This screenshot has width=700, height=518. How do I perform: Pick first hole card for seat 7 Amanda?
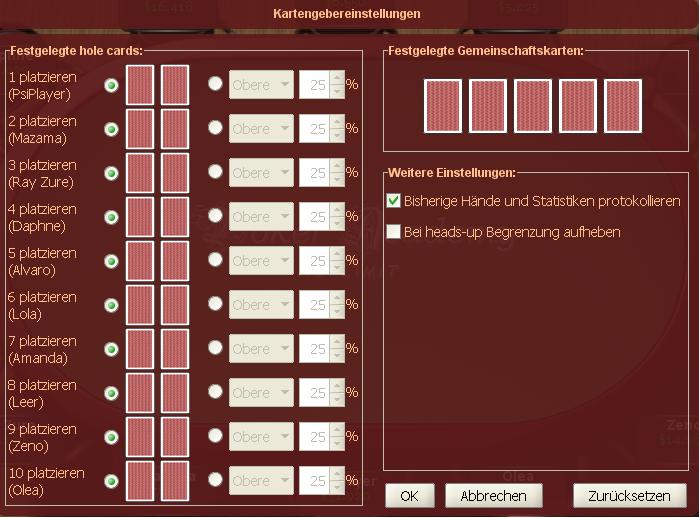[140, 349]
